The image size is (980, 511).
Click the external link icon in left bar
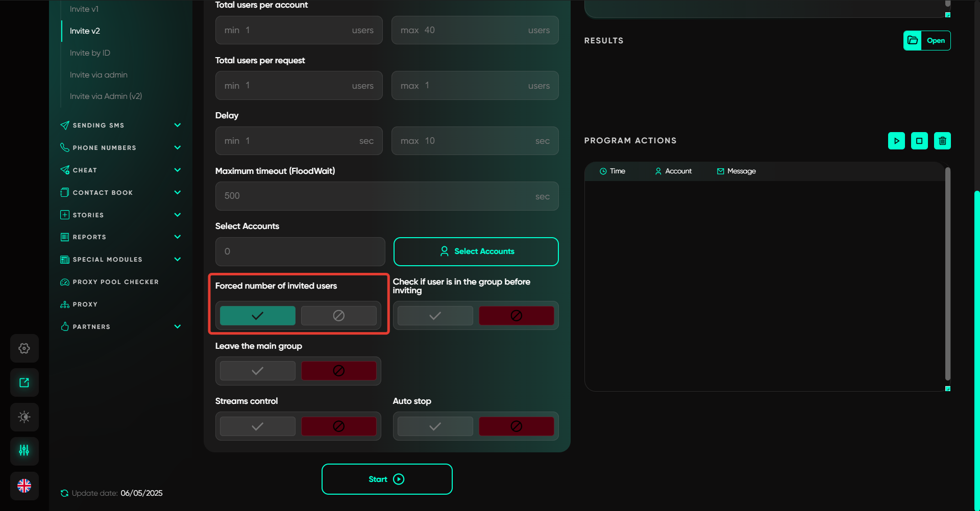pos(24,382)
